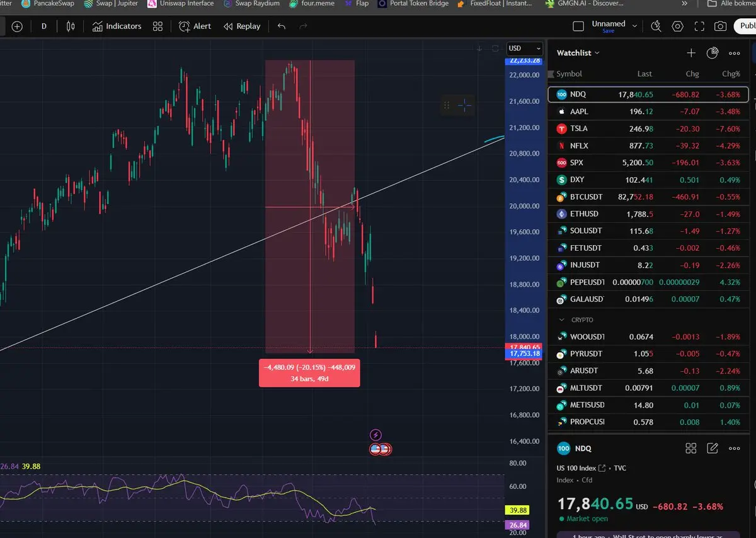This screenshot has height=538, width=756.
Task: Enter fullscreen mode
Action: (699, 26)
